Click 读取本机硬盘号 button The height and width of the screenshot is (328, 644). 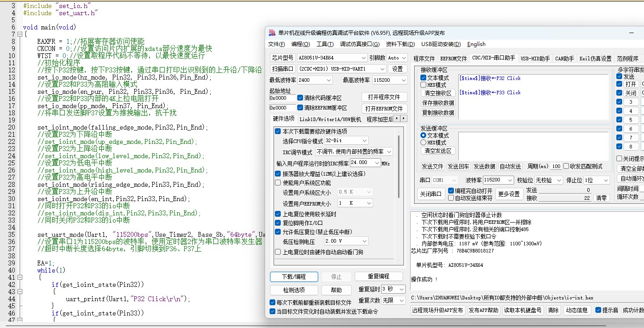524,310
